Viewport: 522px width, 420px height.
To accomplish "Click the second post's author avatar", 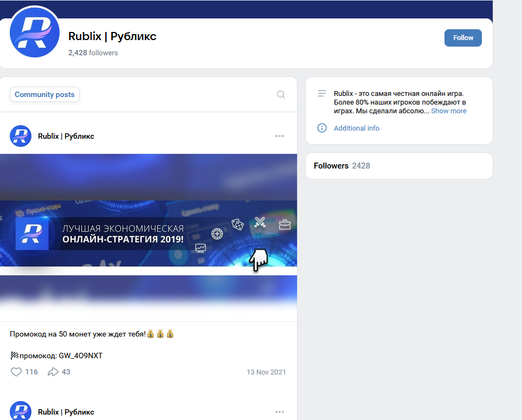I will (x=21, y=411).
